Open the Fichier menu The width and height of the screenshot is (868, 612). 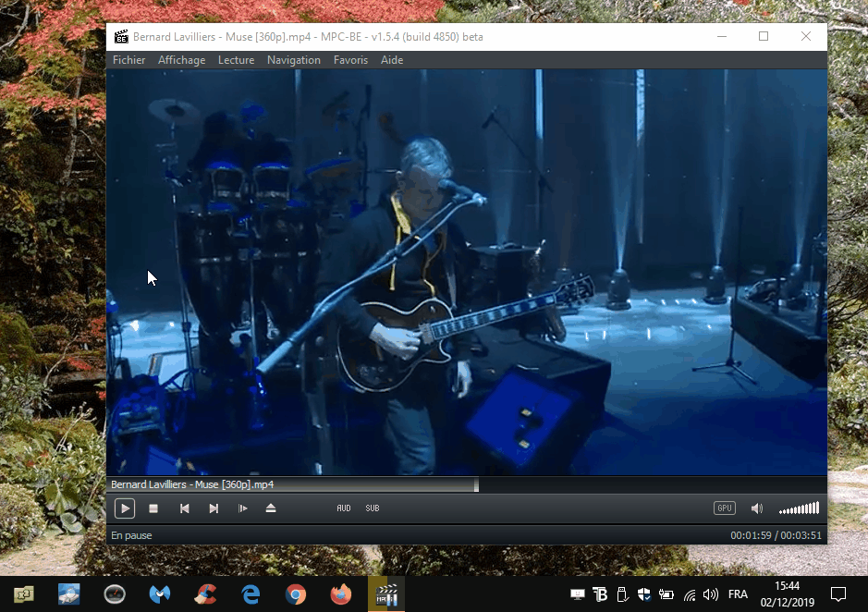(x=129, y=60)
